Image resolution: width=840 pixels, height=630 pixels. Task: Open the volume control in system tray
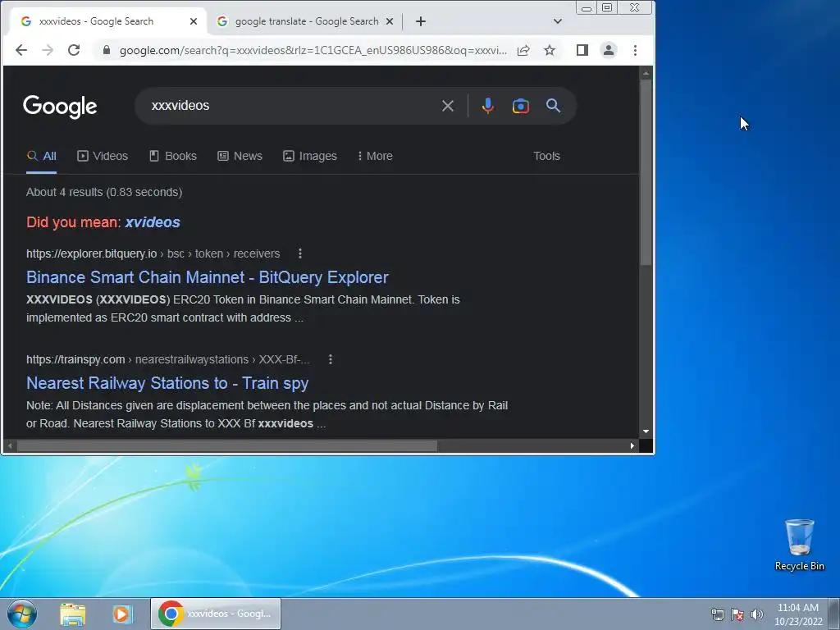click(x=757, y=614)
